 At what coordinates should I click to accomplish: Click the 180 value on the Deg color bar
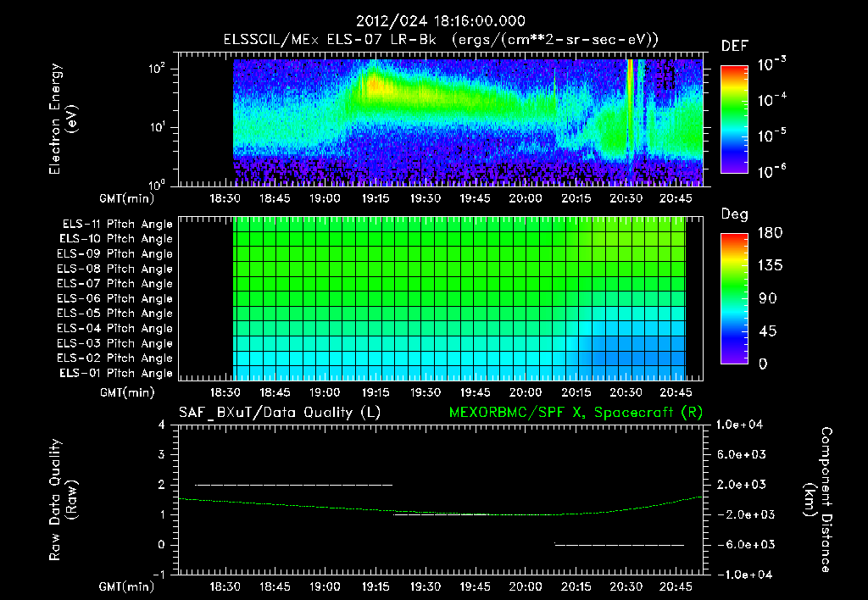point(770,232)
